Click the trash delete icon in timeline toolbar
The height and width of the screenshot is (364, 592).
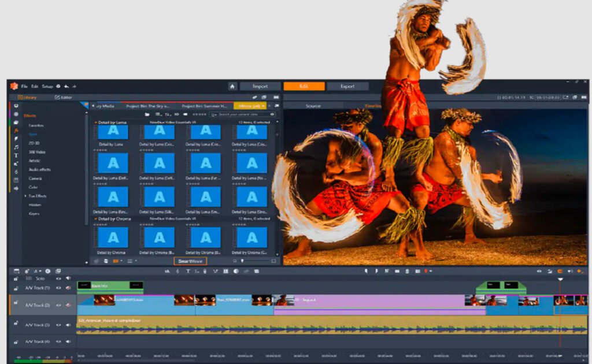tap(408, 271)
